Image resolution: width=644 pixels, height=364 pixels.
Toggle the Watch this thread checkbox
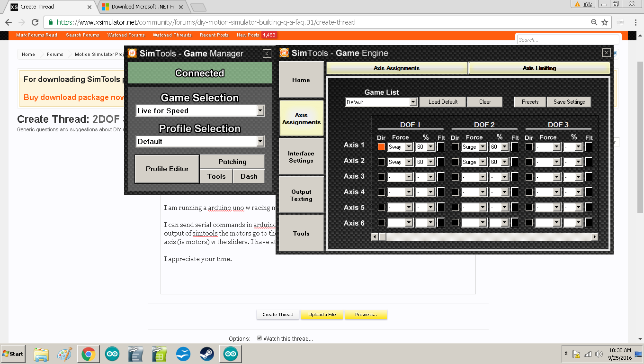[x=259, y=338]
